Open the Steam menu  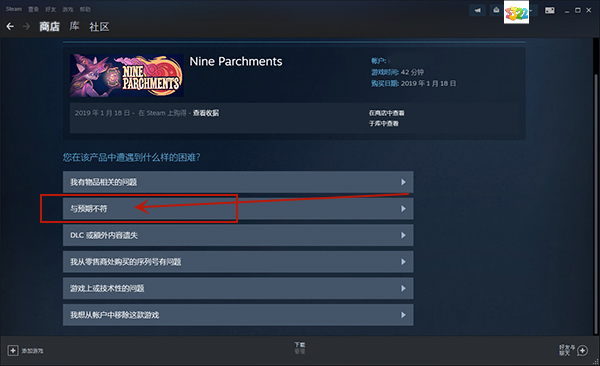tap(14, 9)
